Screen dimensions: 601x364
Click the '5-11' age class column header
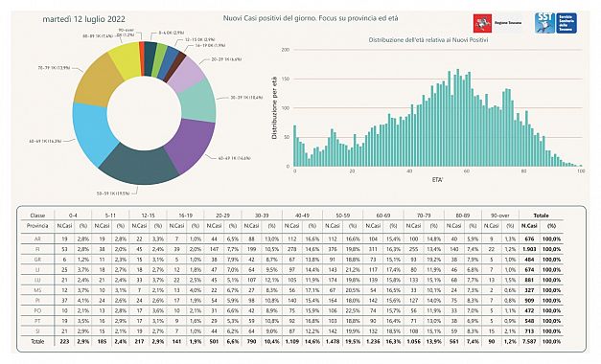[x=111, y=216]
